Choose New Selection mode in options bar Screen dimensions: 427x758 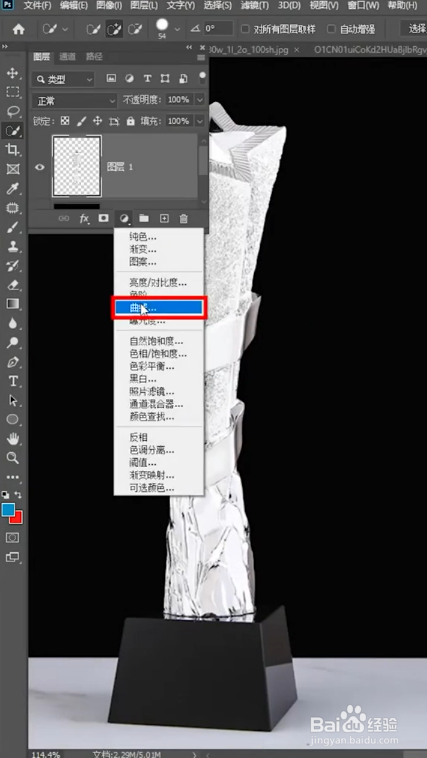93,29
